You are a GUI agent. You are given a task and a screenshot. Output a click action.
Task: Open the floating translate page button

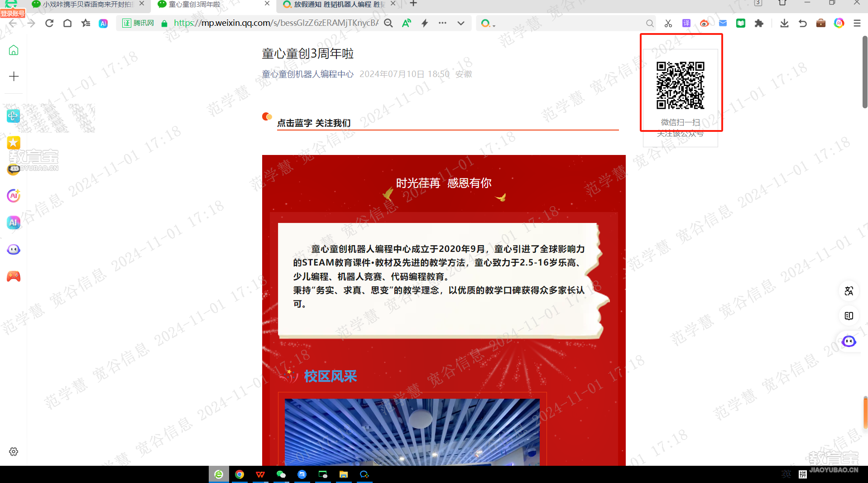[849, 291]
